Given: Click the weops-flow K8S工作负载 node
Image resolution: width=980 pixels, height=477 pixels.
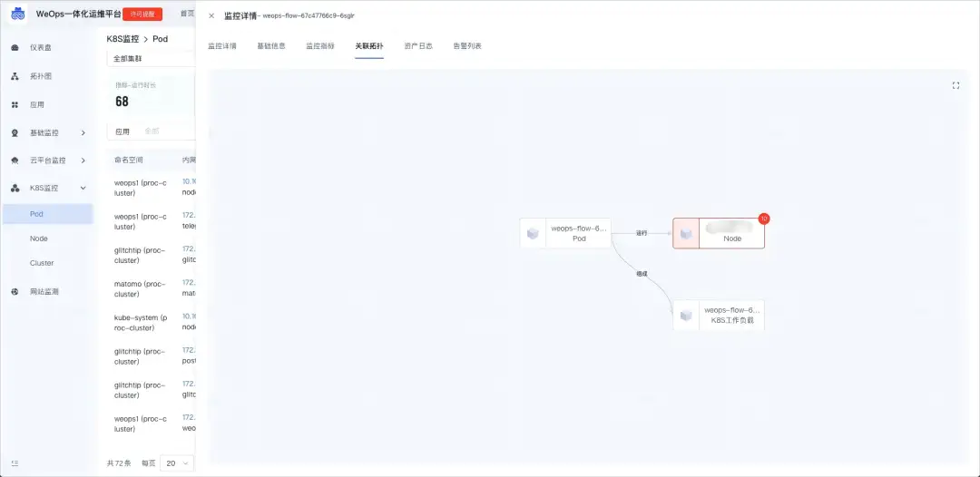Looking at the screenshot, I should click(719, 316).
